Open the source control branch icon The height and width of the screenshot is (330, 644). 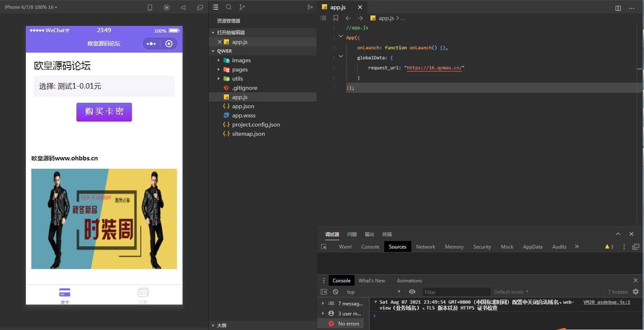pos(242,7)
